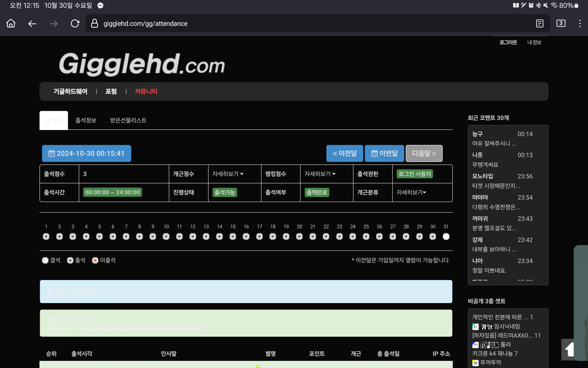Click attendance marker under day 30
The height and width of the screenshot is (368, 588).
click(x=433, y=236)
